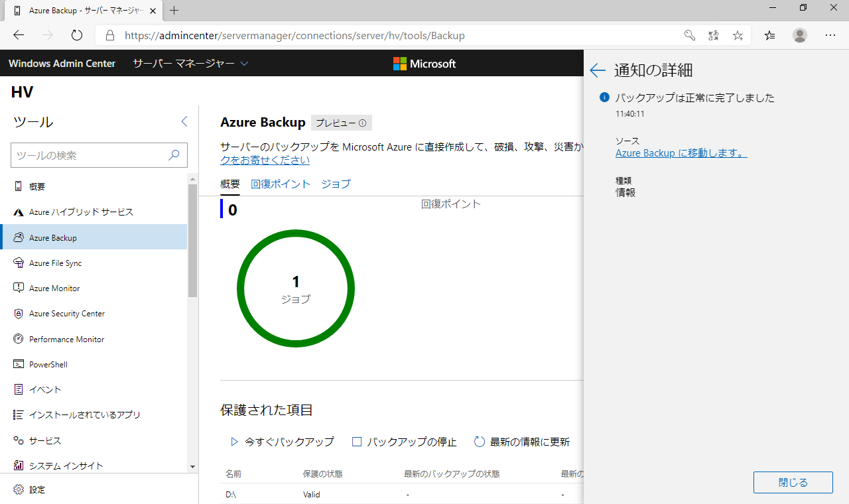Click the green ジョブ donut chart
The height and width of the screenshot is (504, 849).
coord(296,288)
